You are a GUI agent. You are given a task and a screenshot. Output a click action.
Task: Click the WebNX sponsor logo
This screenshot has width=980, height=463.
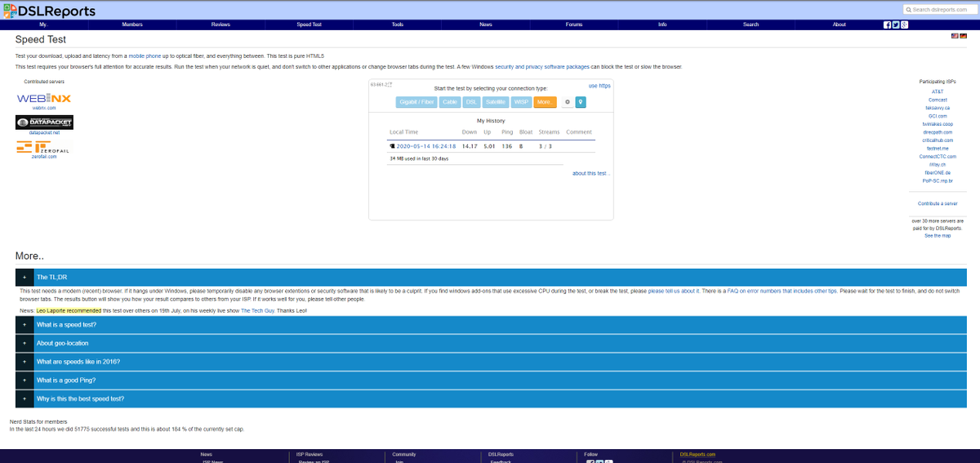[44, 99]
